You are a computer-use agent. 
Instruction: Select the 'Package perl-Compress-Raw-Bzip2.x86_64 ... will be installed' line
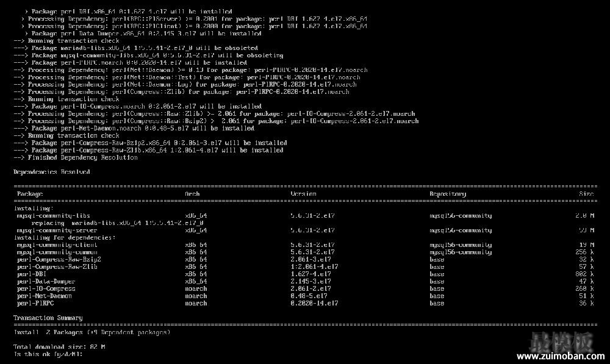(x=151, y=143)
